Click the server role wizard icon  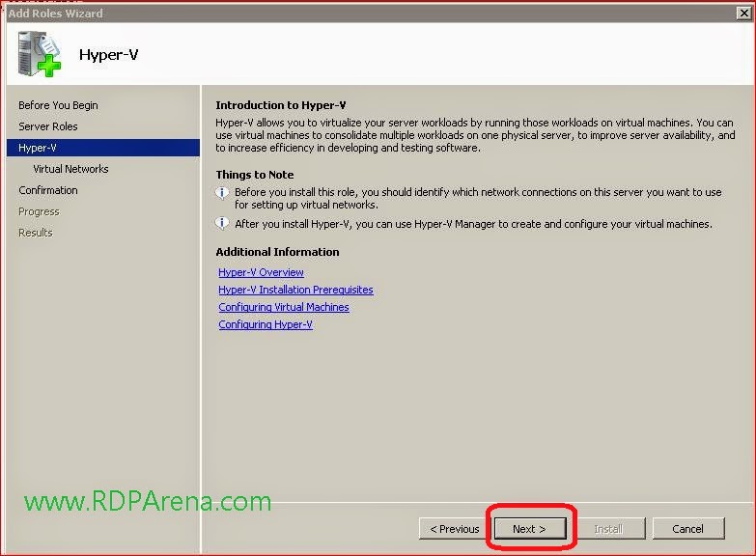(39, 54)
